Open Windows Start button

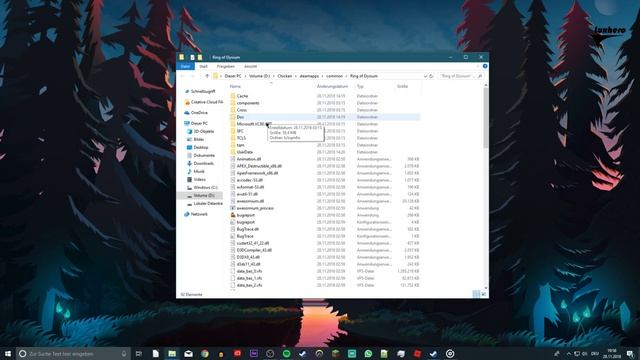pyautogui.click(x=8, y=353)
